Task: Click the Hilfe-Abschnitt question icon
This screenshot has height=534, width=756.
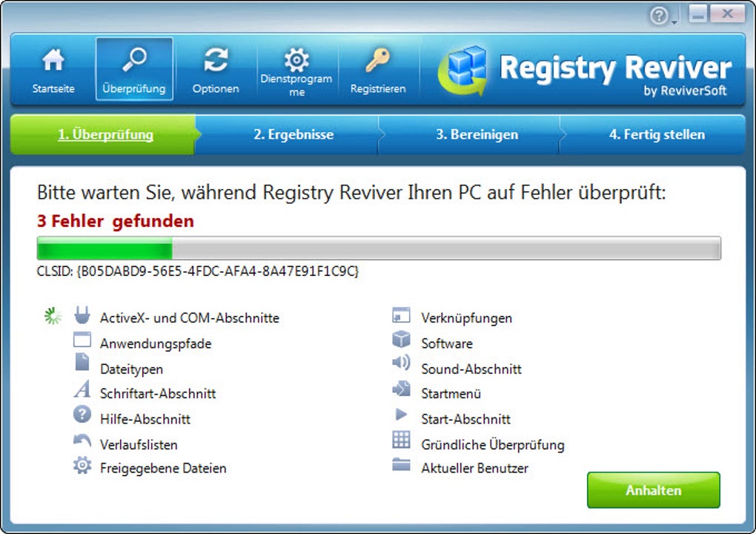Action: pos(82,414)
